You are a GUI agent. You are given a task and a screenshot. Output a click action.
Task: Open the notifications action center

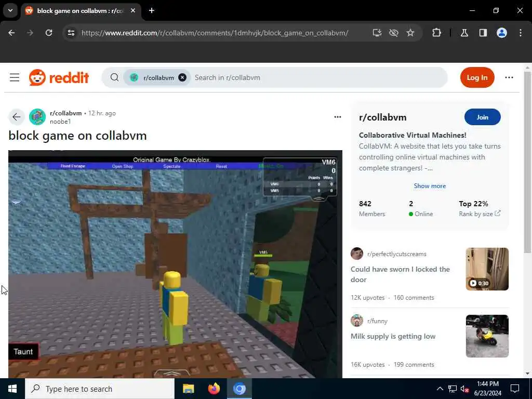(x=515, y=389)
